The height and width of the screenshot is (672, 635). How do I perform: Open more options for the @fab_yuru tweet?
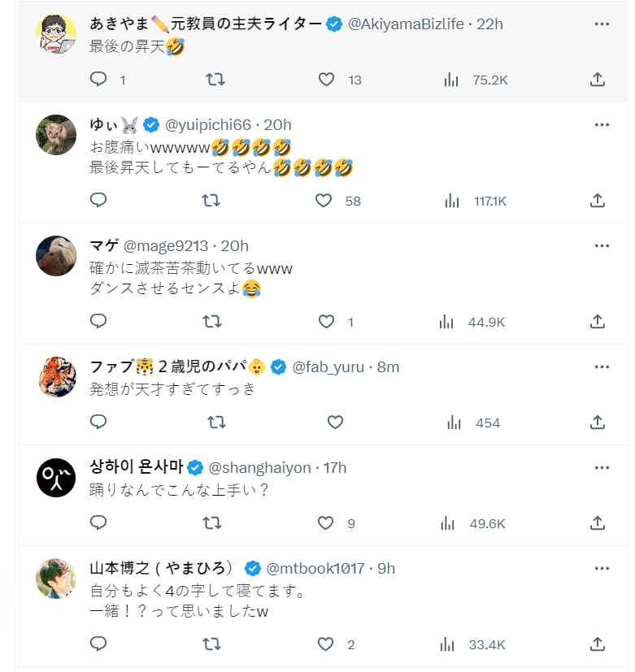(x=602, y=366)
